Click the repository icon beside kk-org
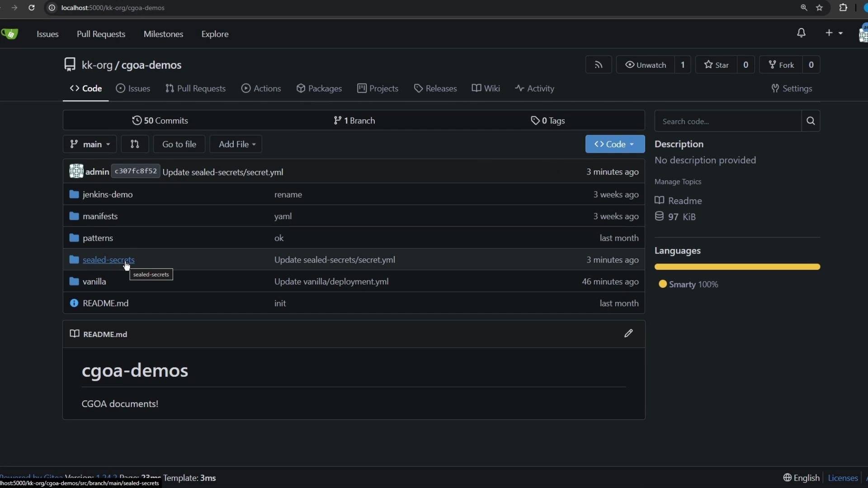 (x=70, y=65)
